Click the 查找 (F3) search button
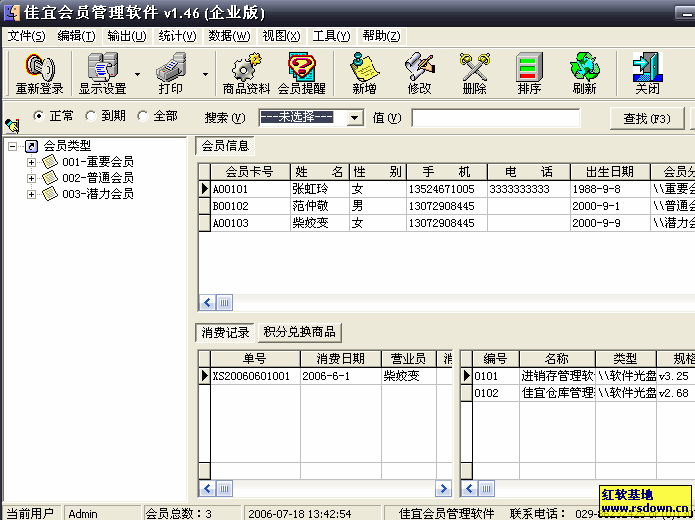The image size is (695, 520). [x=647, y=118]
